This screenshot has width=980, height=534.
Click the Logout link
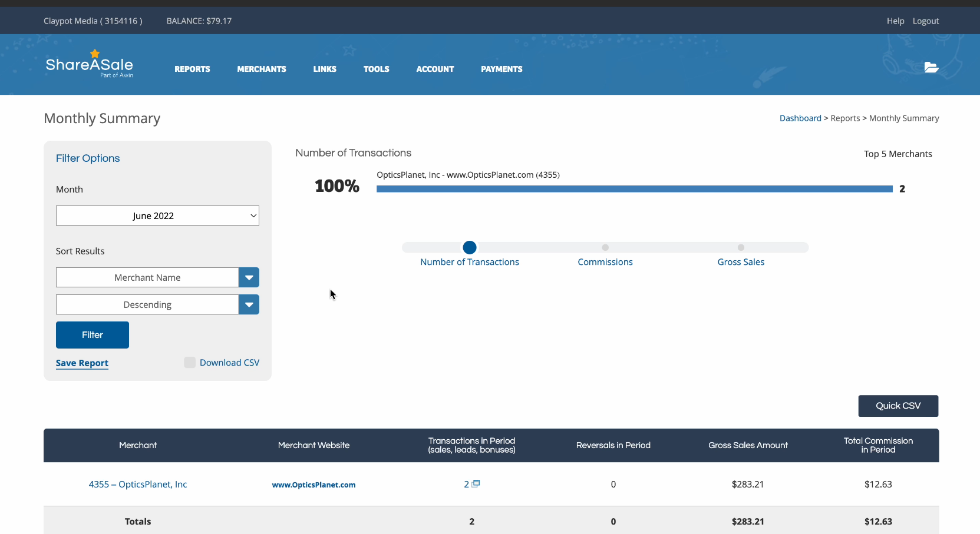[926, 21]
